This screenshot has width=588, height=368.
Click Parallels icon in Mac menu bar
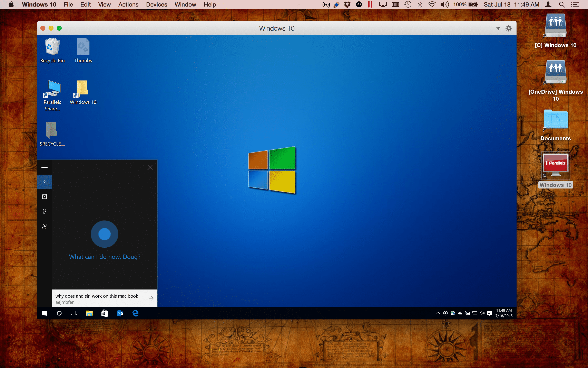pyautogui.click(x=370, y=4)
